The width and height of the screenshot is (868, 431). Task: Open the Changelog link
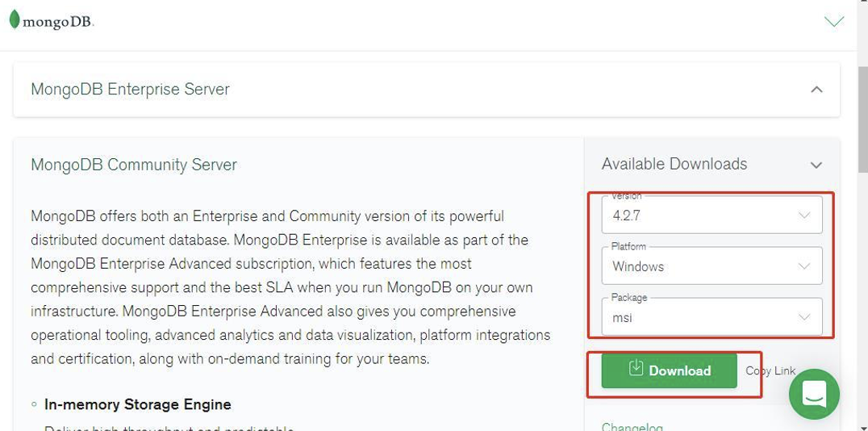(632, 427)
